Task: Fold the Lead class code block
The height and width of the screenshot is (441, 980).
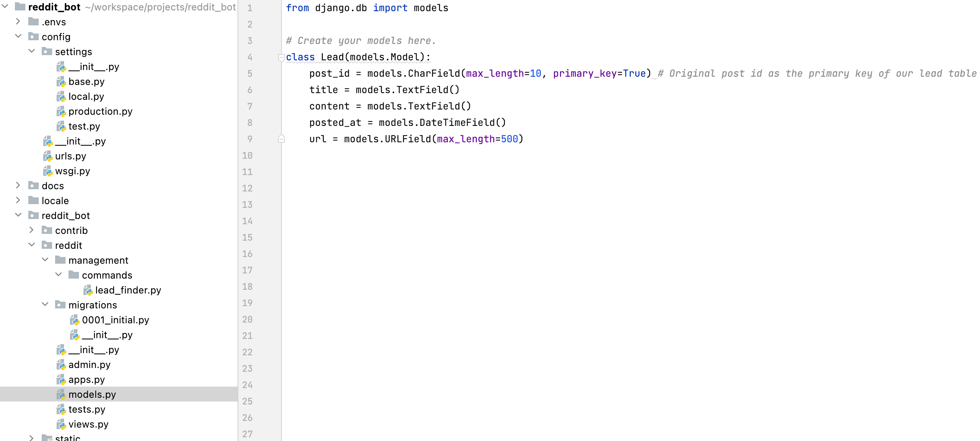Action: (281, 57)
